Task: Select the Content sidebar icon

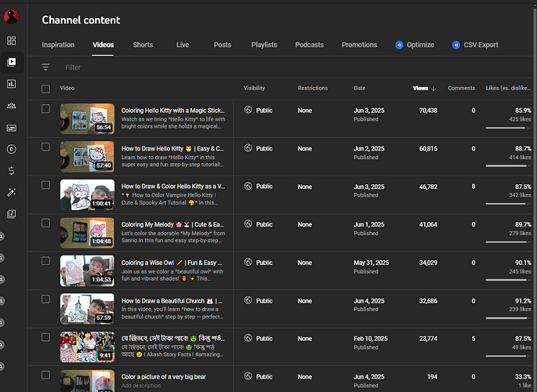Action: point(11,62)
